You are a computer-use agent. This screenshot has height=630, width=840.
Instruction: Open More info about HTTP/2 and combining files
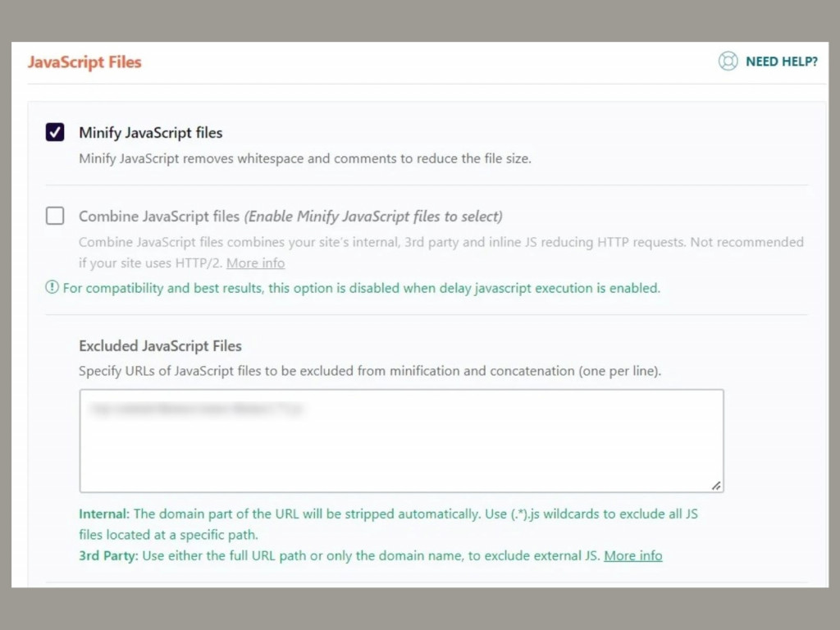click(x=255, y=262)
